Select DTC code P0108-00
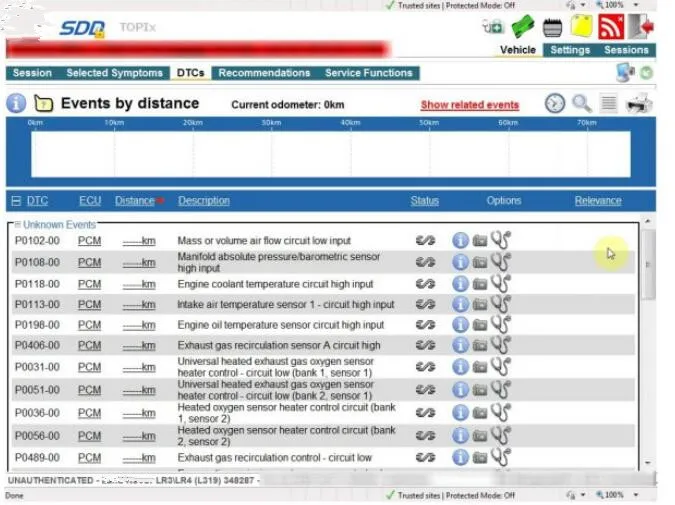The height and width of the screenshot is (505, 675). coord(37,262)
